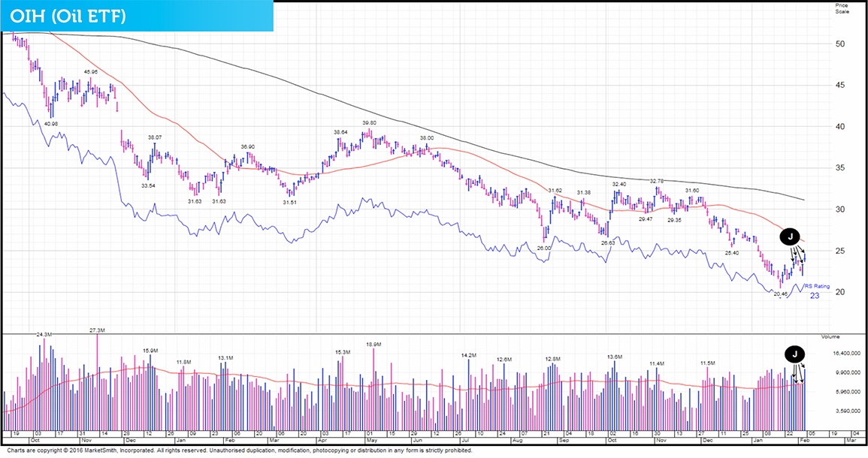
Task: Click the 45 value on the price scale
Action: (841, 85)
